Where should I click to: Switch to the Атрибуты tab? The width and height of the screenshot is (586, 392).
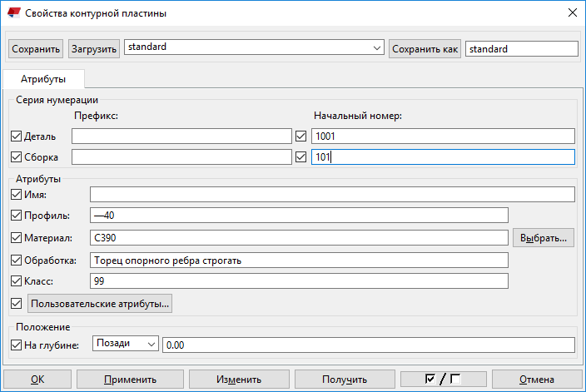pyautogui.click(x=43, y=79)
